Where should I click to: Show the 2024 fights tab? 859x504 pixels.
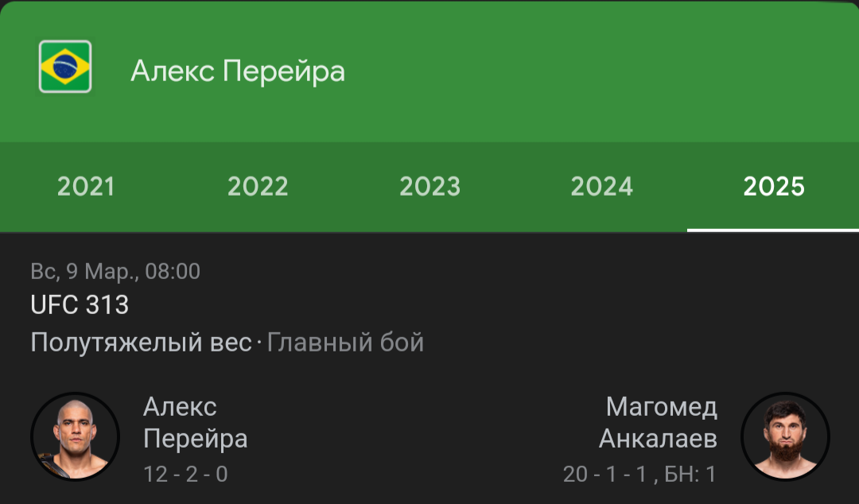(x=601, y=187)
